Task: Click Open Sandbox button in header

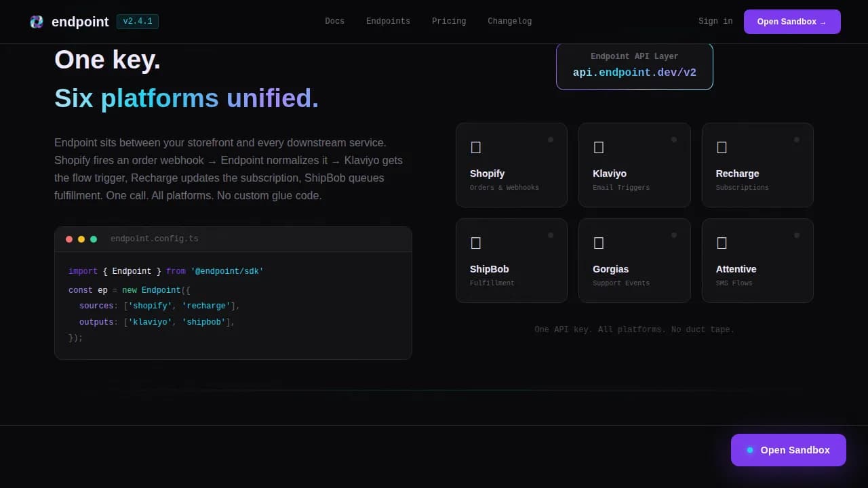Action: tap(792, 22)
